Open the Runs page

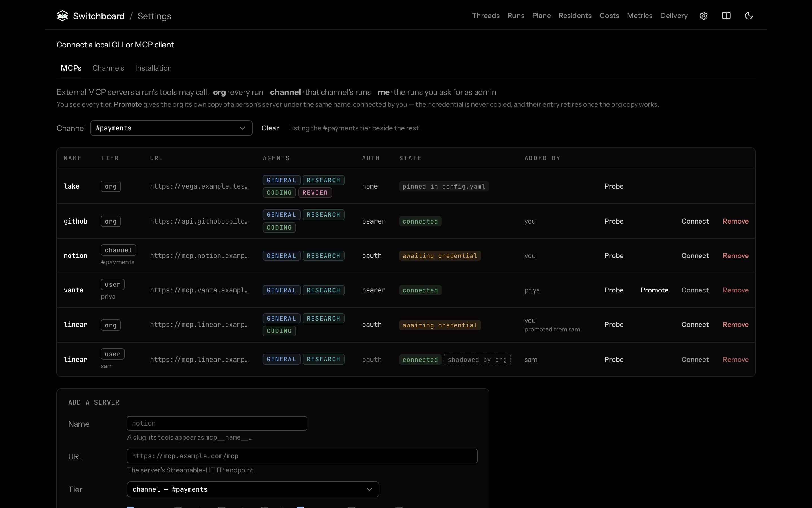(516, 16)
